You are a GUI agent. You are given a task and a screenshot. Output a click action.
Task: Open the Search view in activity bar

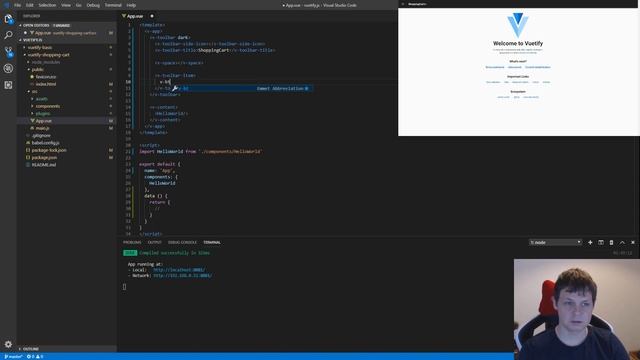(8, 35)
